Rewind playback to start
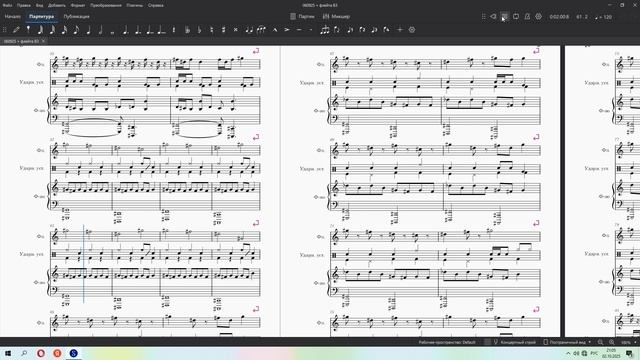Screen dimensions: 640x360 (x=493, y=17)
